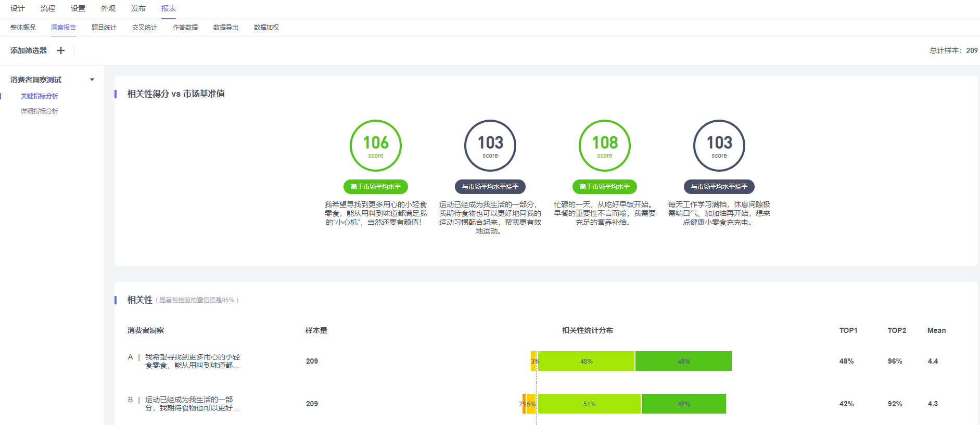Click row B's dark green 42% bar segment
The width and height of the screenshot is (980, 425).
(683, 404)
